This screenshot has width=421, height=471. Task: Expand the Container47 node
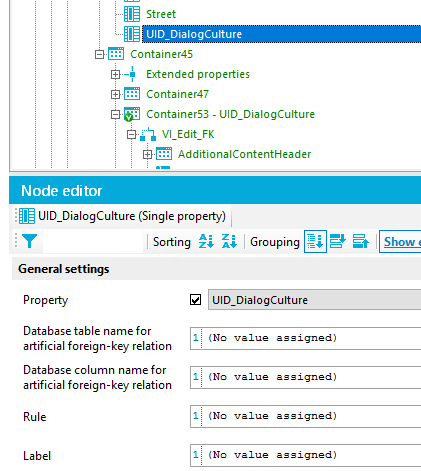tap(115, 94)
